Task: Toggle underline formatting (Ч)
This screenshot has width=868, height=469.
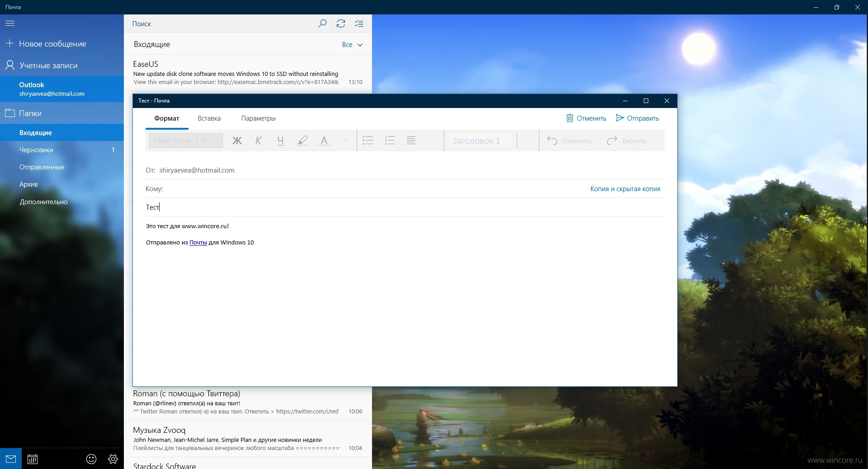Action: (280, 141)
